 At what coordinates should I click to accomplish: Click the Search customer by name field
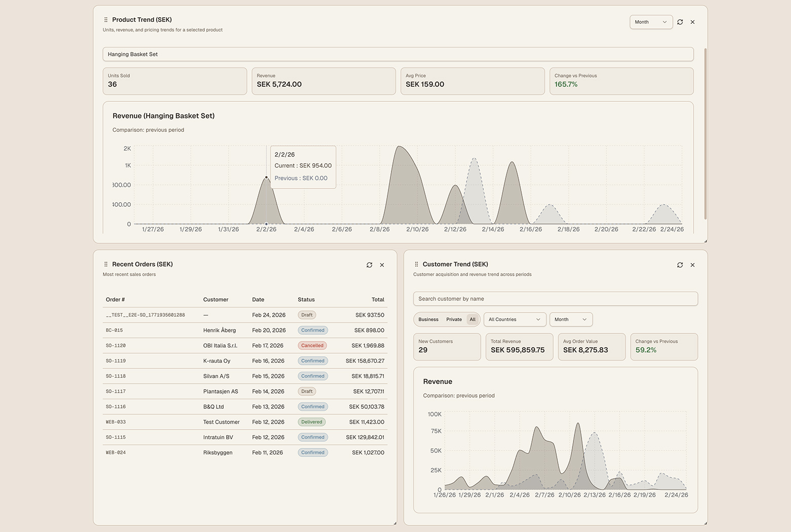pos(555,298)
